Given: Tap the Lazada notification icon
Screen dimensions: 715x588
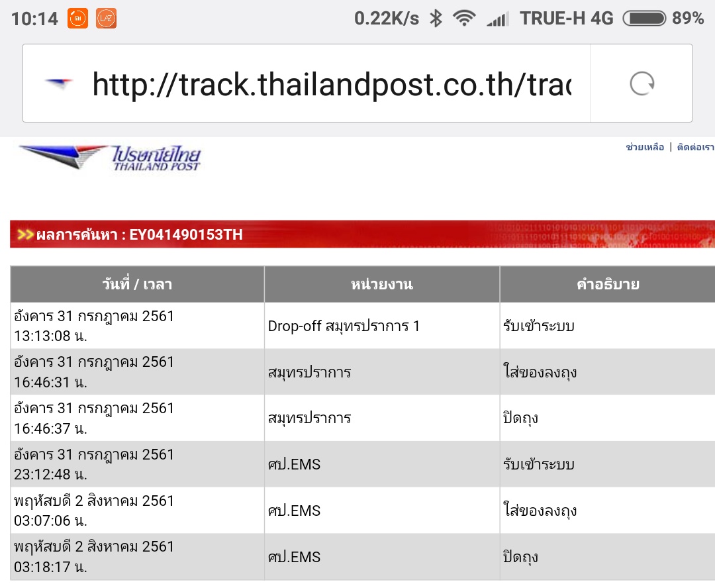Looking at the screenshot, I should [x=106, y=19].
